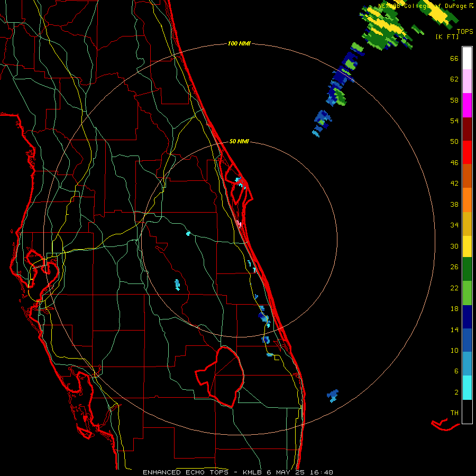
Task: Click the navy blue legend swatch
Action: pos(467,317)
